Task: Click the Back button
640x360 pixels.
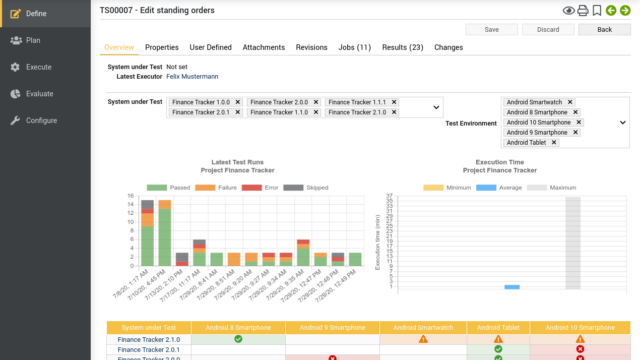Action: tap(604, 29)
